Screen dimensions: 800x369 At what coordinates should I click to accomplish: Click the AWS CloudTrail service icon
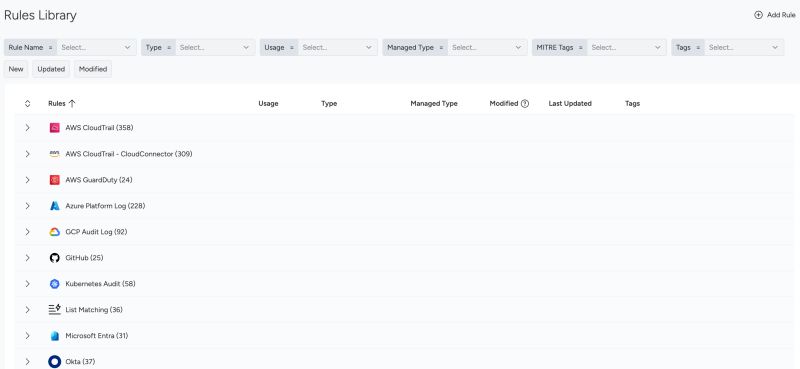55,128
